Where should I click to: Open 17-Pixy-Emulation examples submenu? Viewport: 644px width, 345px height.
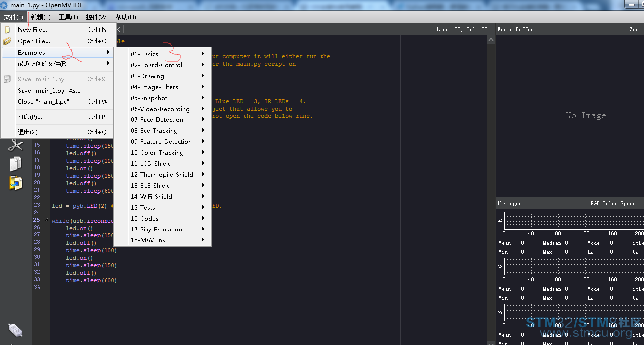tap(163, 229)
